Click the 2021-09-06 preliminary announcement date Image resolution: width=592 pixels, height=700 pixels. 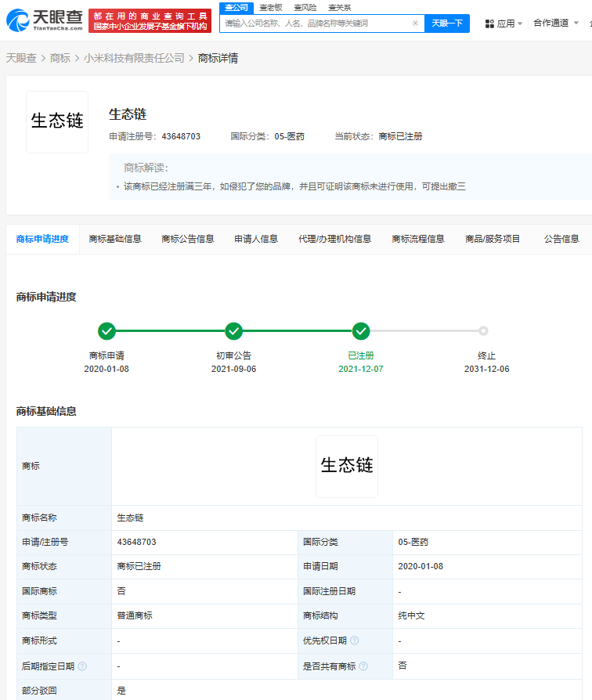234,370
